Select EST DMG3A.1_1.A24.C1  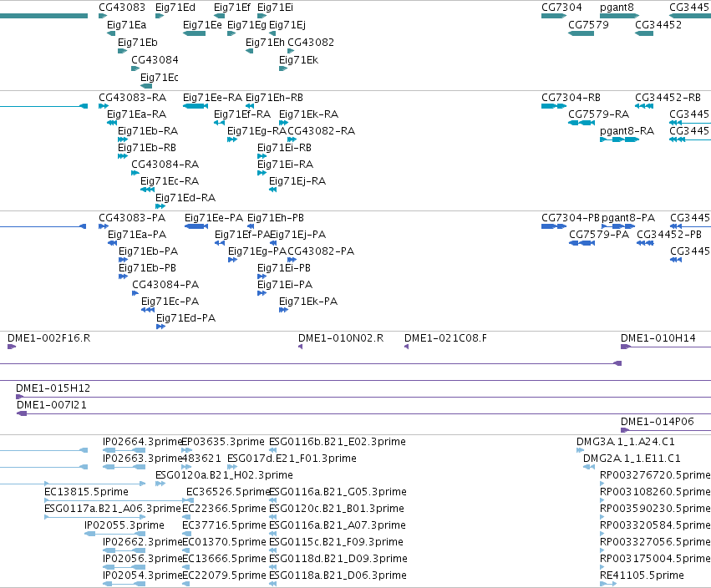tap(625, 442)
